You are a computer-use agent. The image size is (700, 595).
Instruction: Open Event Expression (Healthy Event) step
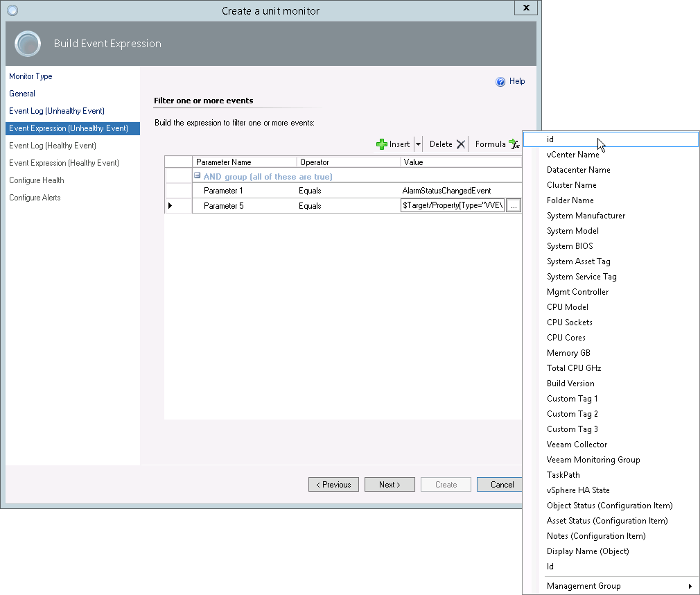pos(64,163)
